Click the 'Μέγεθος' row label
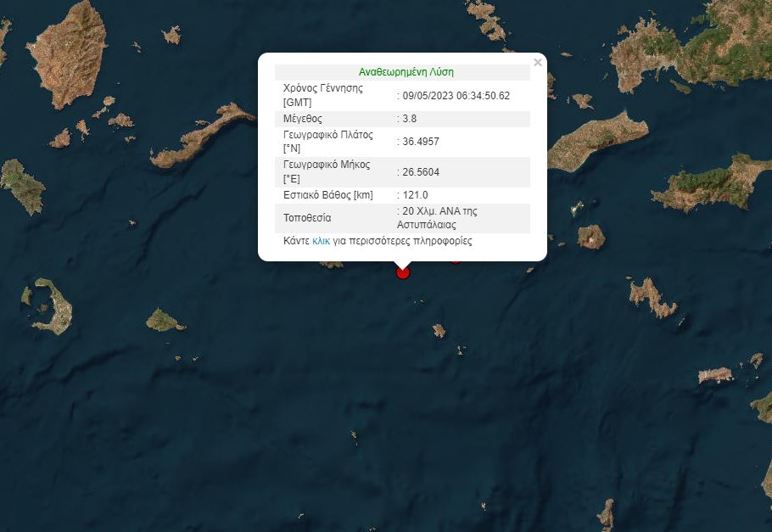 [x=303, y=119]
